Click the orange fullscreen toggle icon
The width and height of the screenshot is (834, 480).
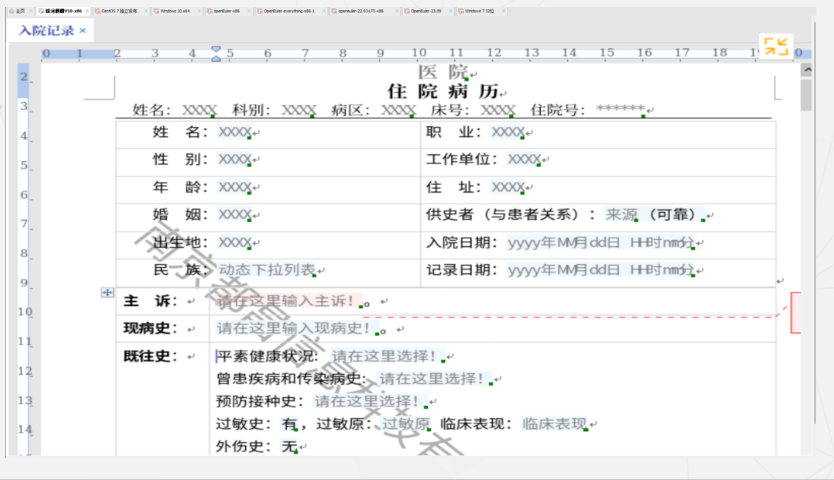point(775,46)
